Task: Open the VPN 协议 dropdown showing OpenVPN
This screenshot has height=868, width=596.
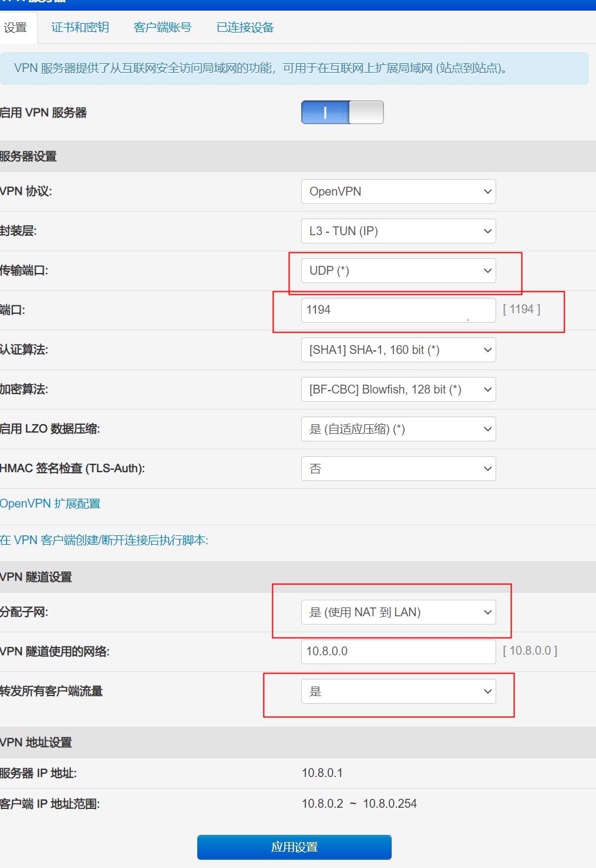Action: 398,191
